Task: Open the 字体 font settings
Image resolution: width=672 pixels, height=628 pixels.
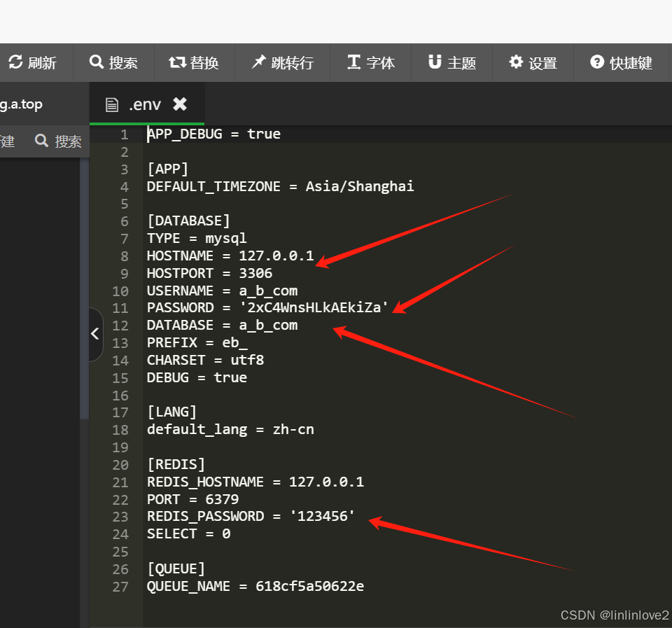Action: tap(371, 62)
